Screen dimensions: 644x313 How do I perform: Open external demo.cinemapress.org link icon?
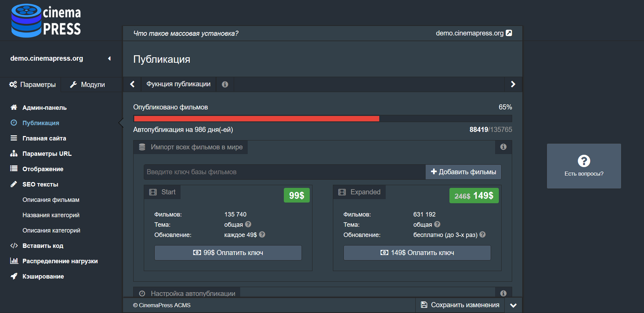click(509, 33)
